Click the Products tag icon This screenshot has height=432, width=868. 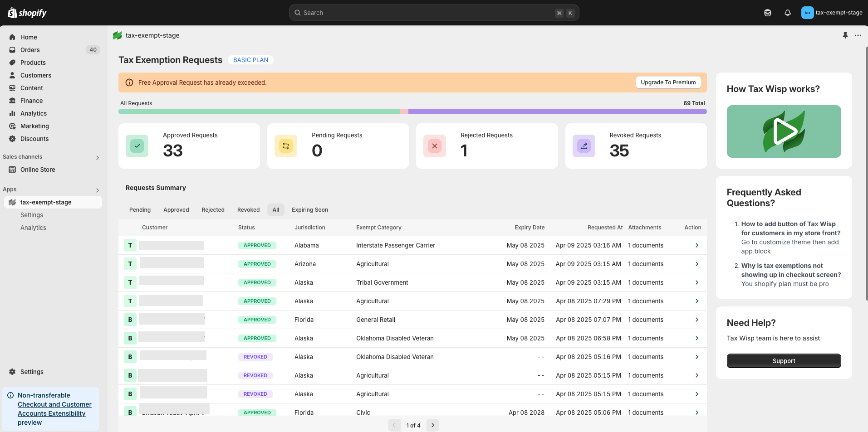click(12, 63)
